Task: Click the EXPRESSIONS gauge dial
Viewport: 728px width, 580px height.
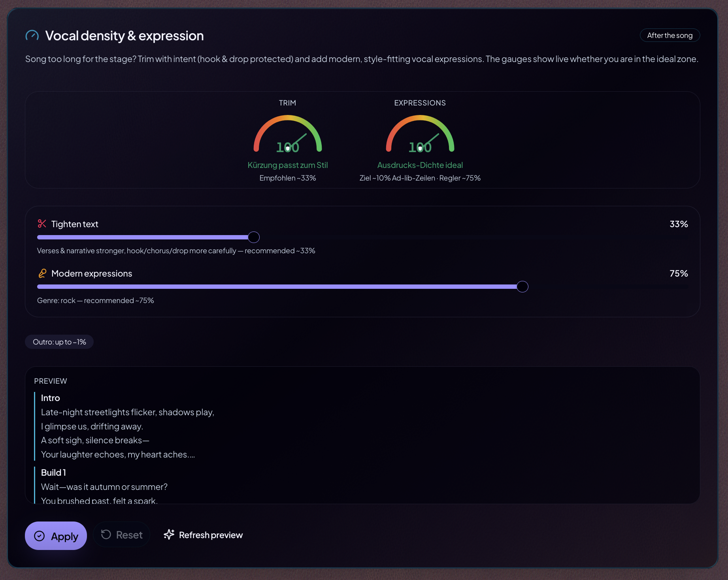Action: tap(420, 134)
